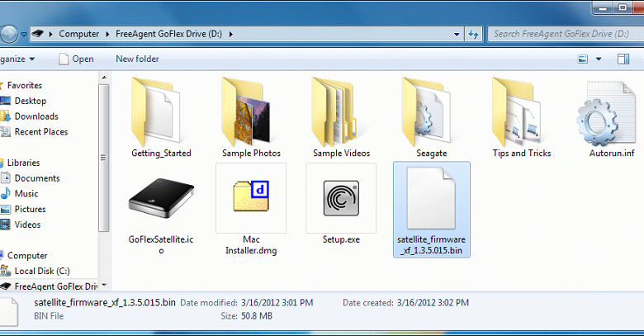Viewport: 644px width, 336px height.
Task: Select the Sample Videos folder
Action: [341, 118]
